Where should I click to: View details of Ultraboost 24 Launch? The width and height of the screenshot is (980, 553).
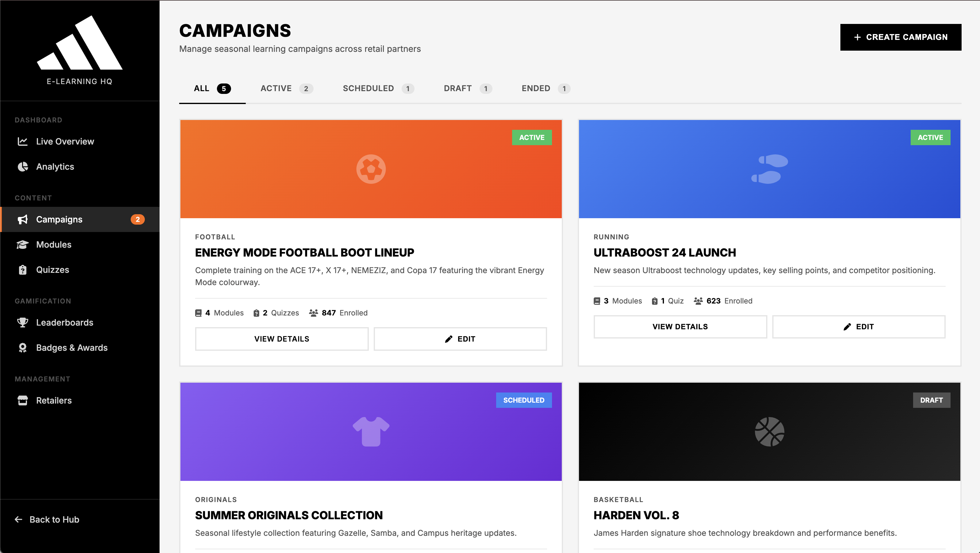pyautogui.click(x=679, y=327)
